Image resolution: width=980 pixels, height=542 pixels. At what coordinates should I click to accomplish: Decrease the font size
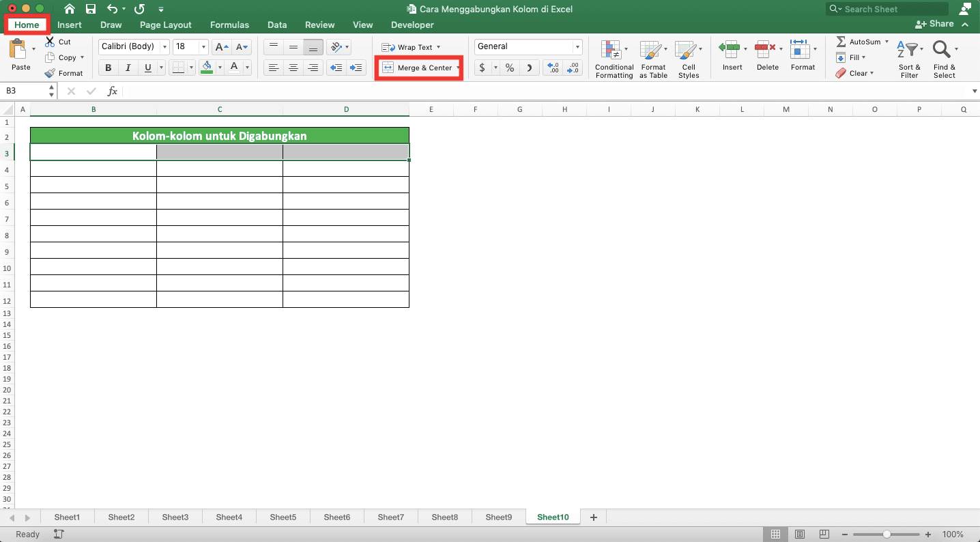242,47
